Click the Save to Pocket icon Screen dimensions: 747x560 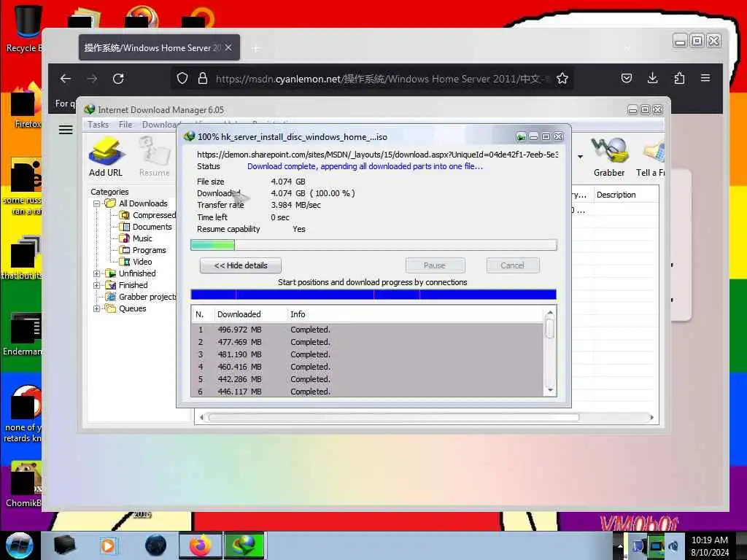[x=627, y=78]
